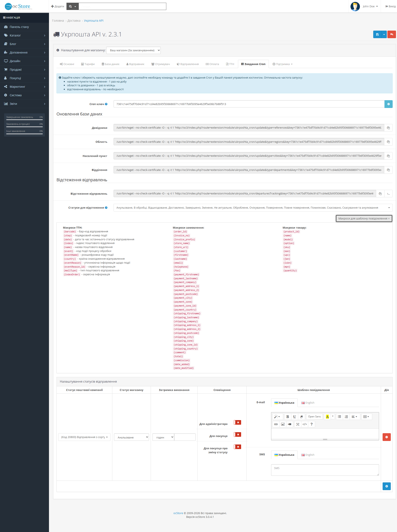Run the tracking command terminal button
The height and width of the screenshot is (532, 397).
click(388, 194)
